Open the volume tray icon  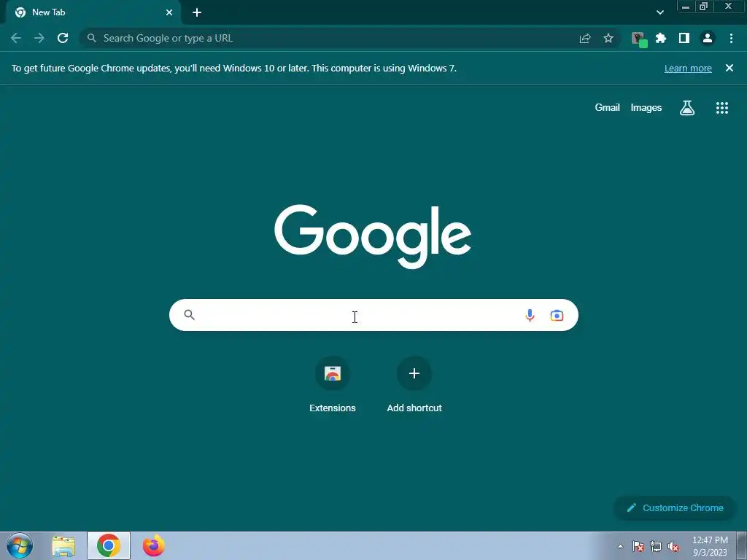point(673,546)
